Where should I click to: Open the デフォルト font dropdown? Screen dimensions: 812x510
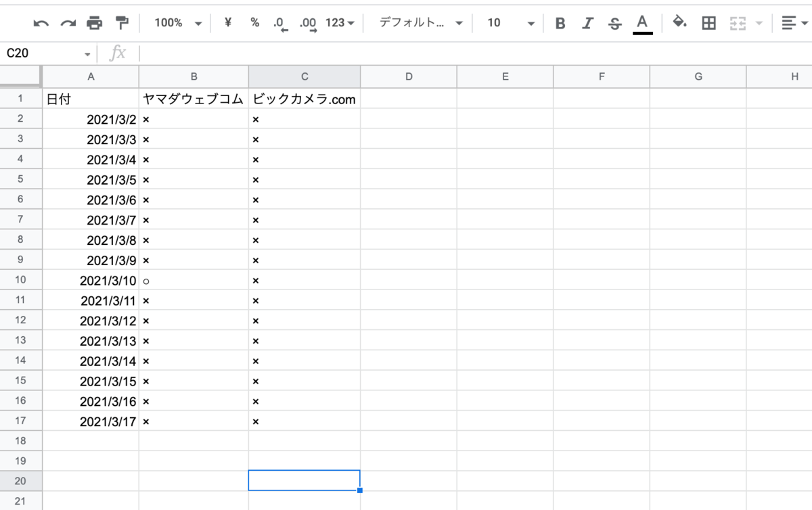tap(420, 22)
